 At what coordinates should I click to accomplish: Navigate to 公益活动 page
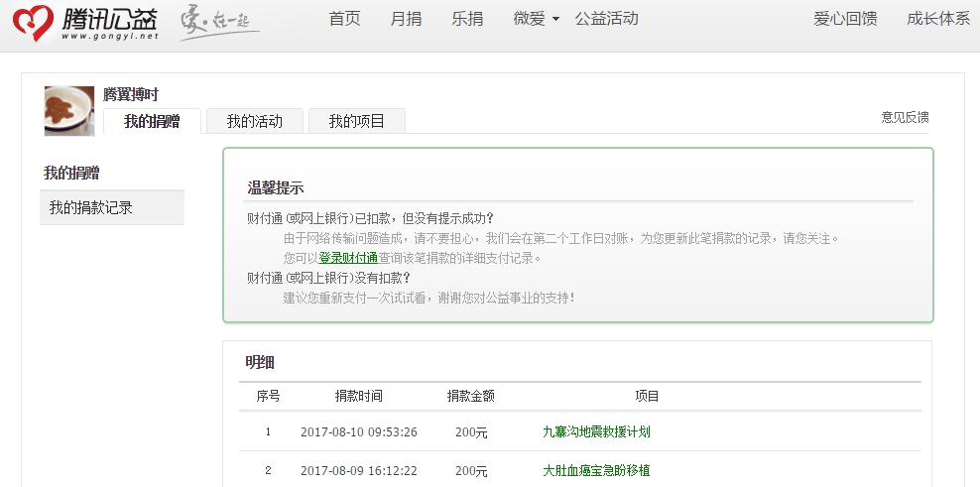(x=607, y=19)
